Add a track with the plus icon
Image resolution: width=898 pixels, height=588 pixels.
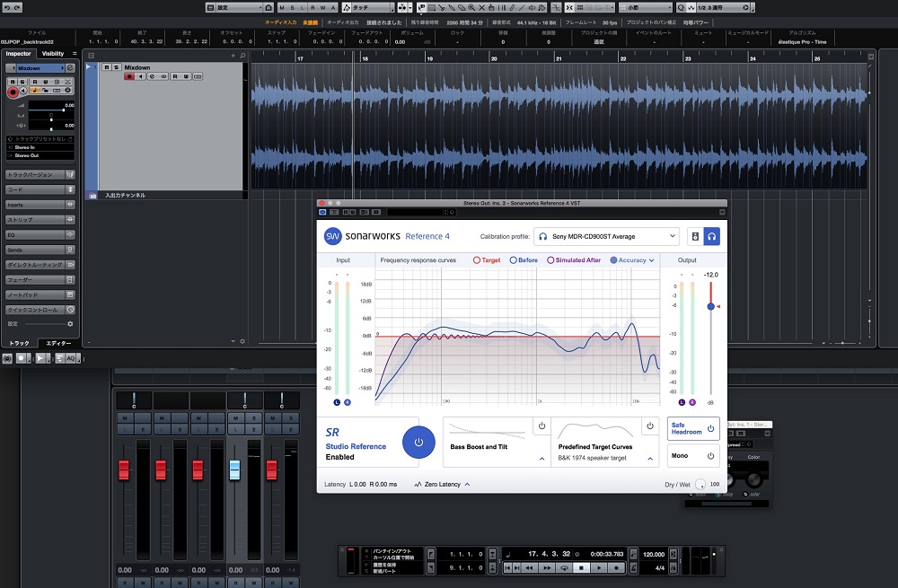click(233, 56)
